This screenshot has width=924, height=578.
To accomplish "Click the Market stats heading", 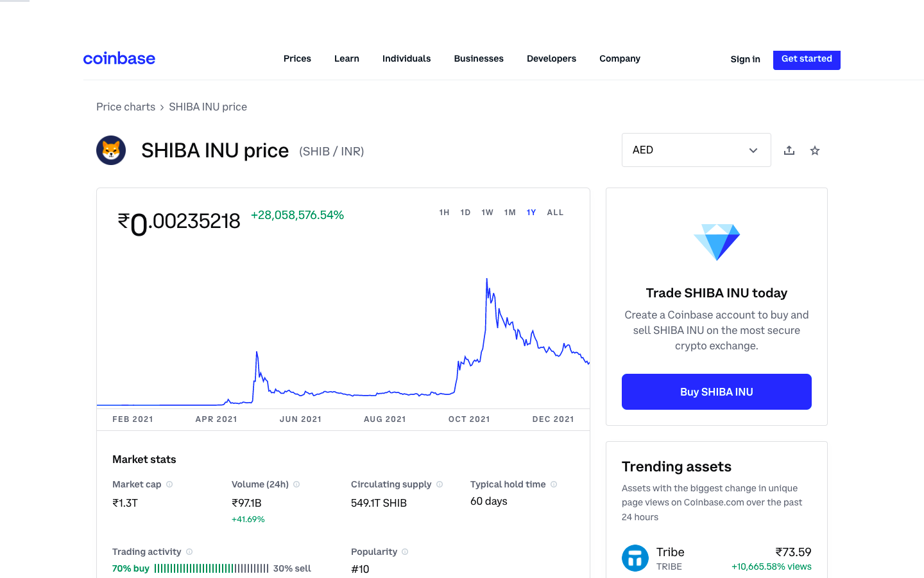I will 144,459.
